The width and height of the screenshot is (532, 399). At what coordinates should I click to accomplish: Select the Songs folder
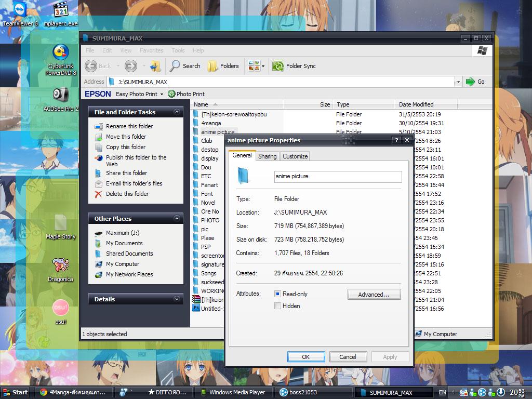click(x=208, y=273)
